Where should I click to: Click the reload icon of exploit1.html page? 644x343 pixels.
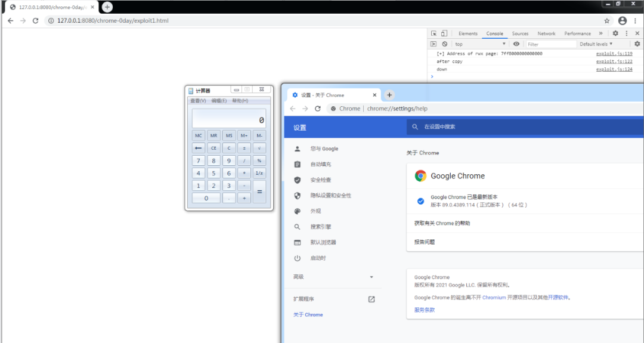(35, 20)
